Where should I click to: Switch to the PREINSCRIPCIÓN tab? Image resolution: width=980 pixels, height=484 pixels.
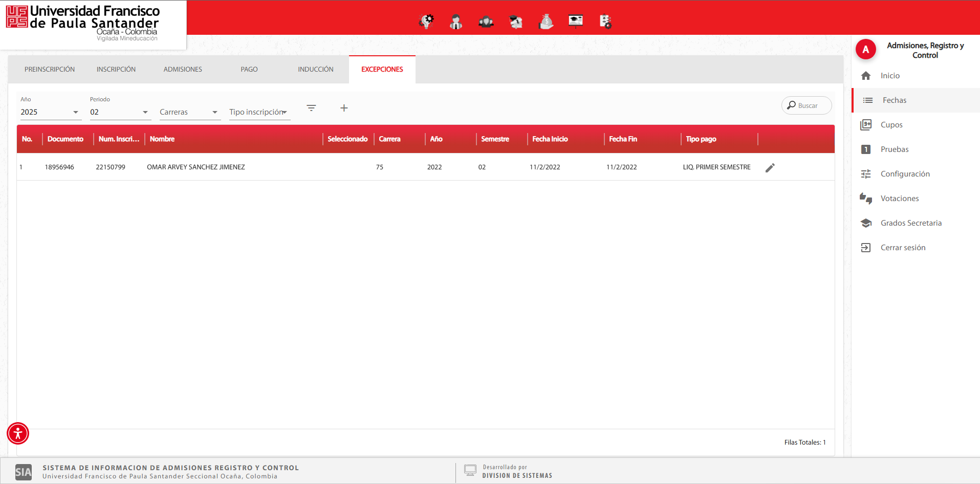click(x=50, y=70)
